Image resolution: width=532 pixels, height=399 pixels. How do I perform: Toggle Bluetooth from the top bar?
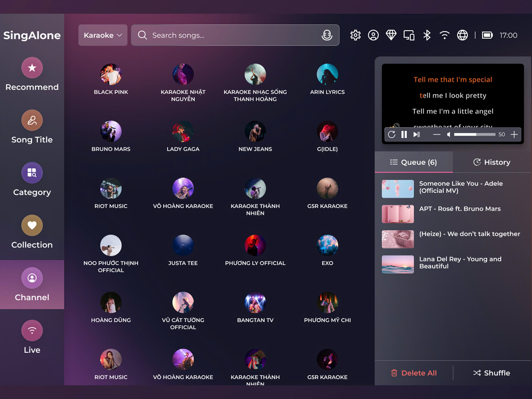[x=427, y=35]
